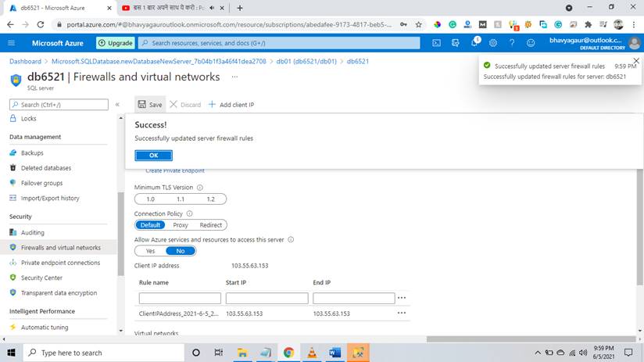Open the Directory and subscription filter icon

[455, 43]
